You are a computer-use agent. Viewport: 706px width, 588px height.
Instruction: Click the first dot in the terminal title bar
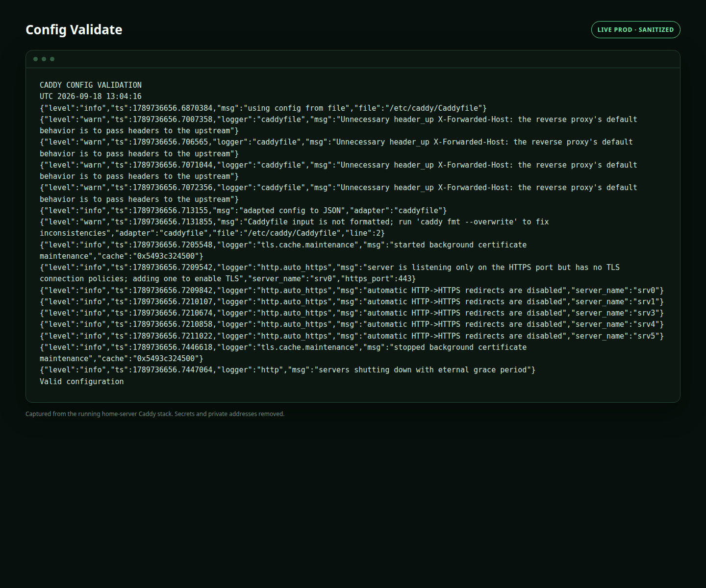coord(35,59)
